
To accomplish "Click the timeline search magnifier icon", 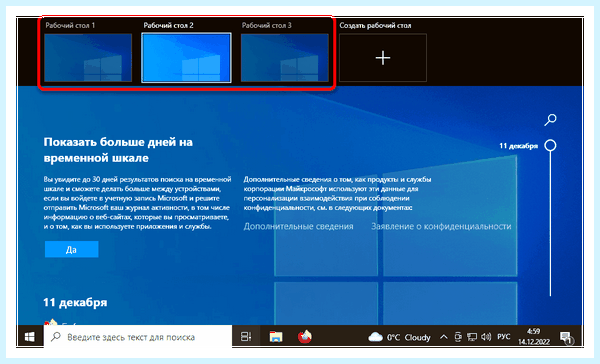I will [550, 120].
